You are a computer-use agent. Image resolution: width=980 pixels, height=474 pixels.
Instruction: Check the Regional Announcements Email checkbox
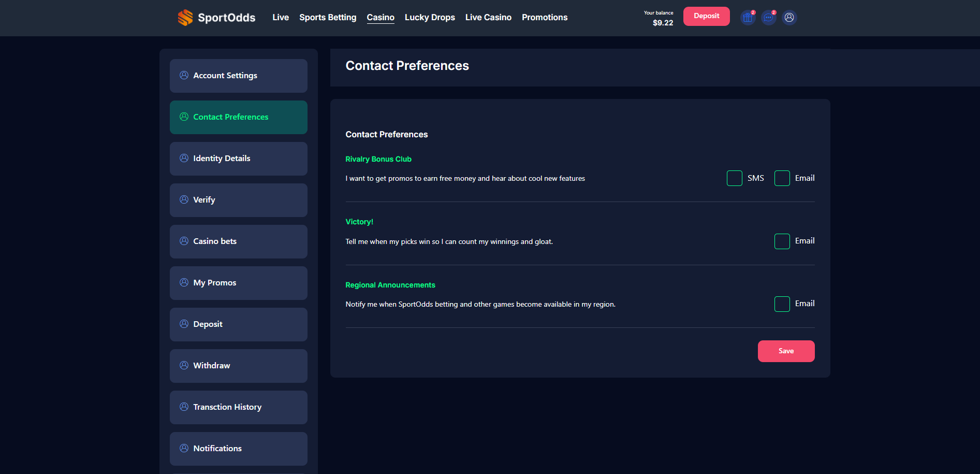[x=782, y=304]
